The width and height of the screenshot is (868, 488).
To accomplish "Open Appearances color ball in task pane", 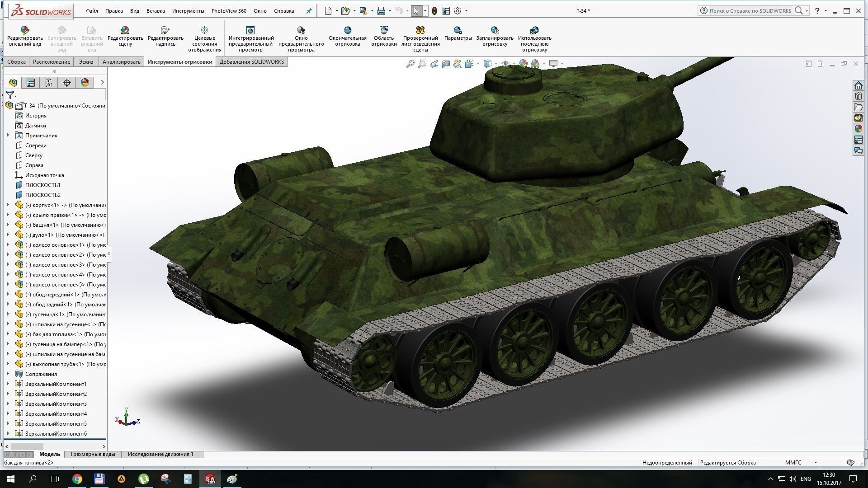I will pos(859,129).
